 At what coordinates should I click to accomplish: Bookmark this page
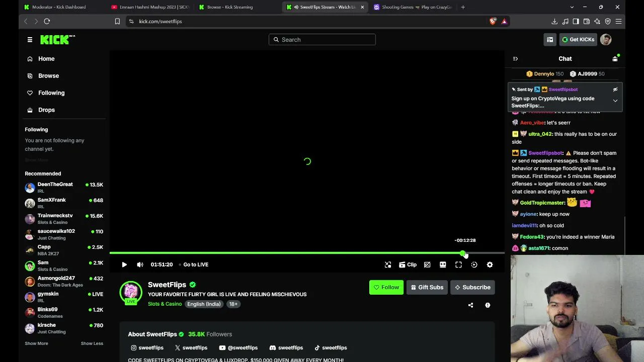pos(117,21)
